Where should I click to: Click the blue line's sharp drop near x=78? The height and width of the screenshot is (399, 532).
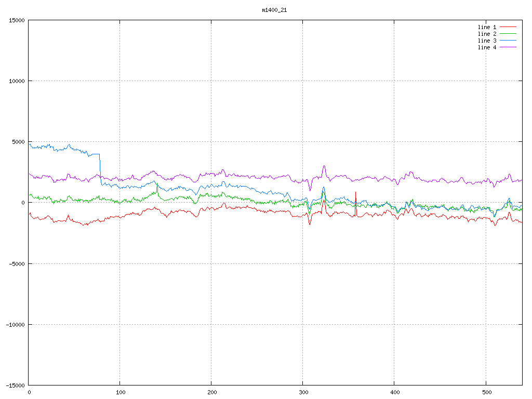pyautogui.click(x=100, y=169)
